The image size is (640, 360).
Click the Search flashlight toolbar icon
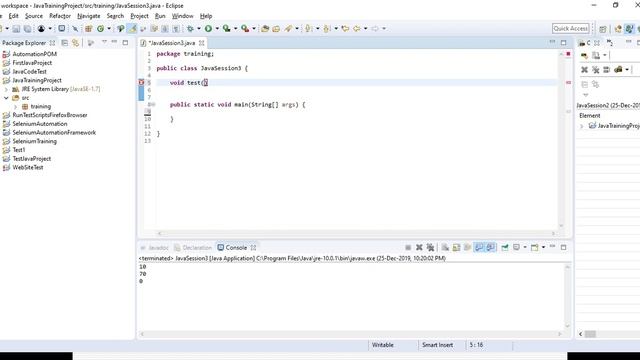(289, 29)
